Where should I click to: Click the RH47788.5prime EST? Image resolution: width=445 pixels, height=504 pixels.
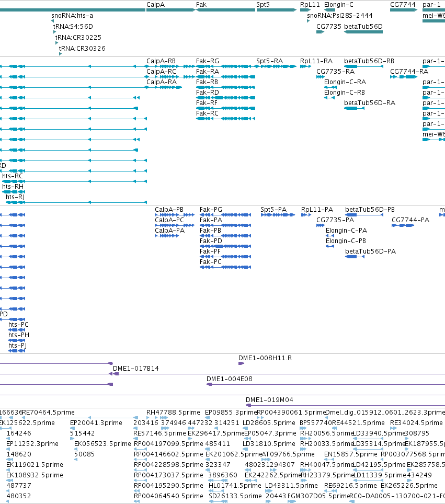pyautogui.click(x=157, y=418)
